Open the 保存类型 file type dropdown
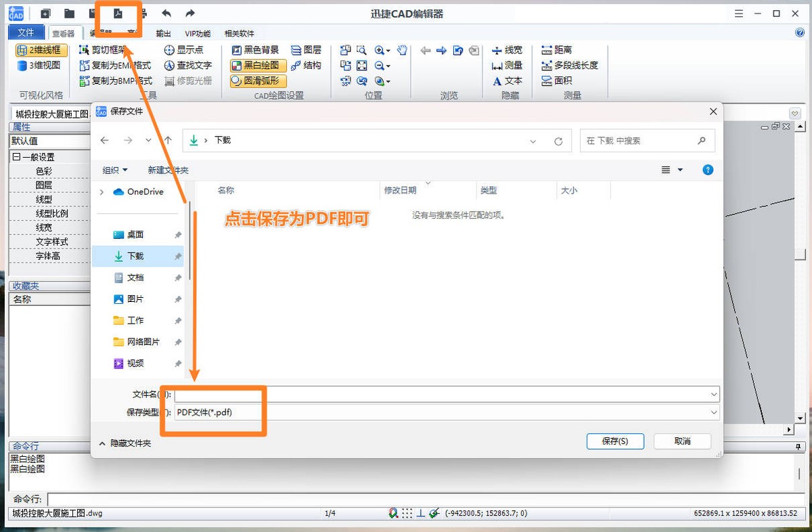 coord(715,412)
